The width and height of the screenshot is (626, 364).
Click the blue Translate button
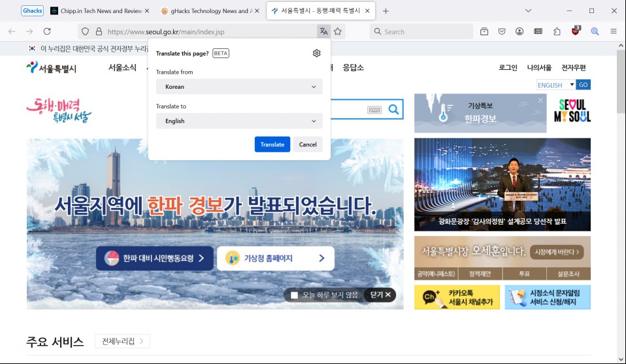tap(272, 144)
